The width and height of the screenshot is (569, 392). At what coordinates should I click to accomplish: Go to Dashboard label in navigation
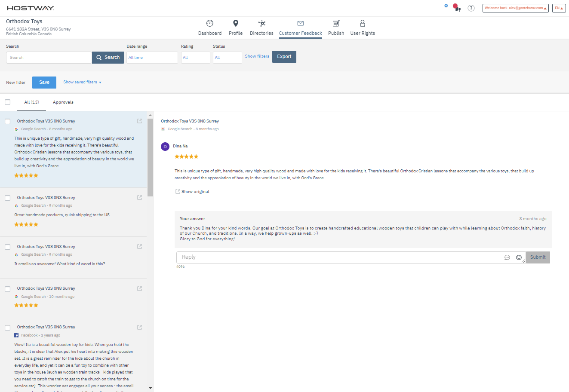(x=210, y=33)
